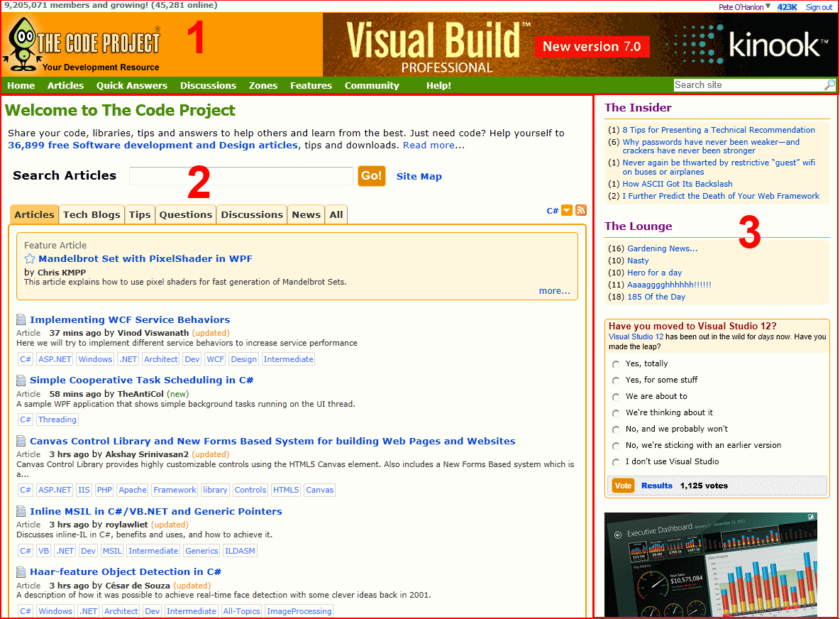Open 'I Further Predict the Death of Your Web Framework'
The height and width of the screenshot is (619, 840).
[721, 196]
